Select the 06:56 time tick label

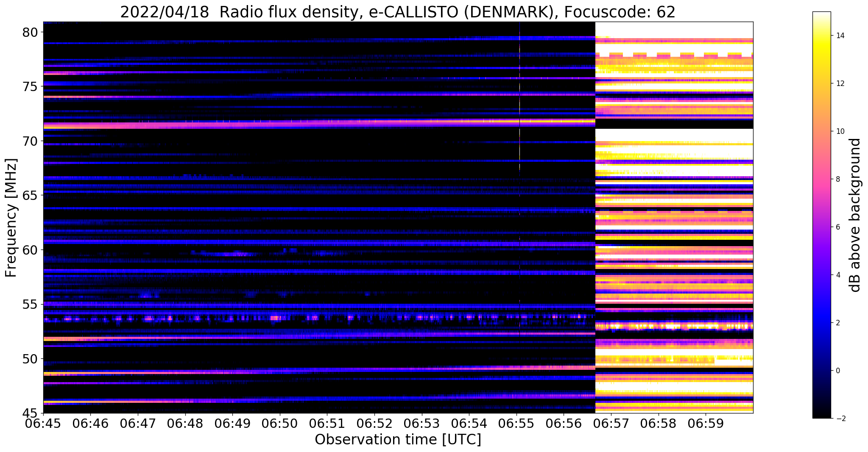coord(564,424)
